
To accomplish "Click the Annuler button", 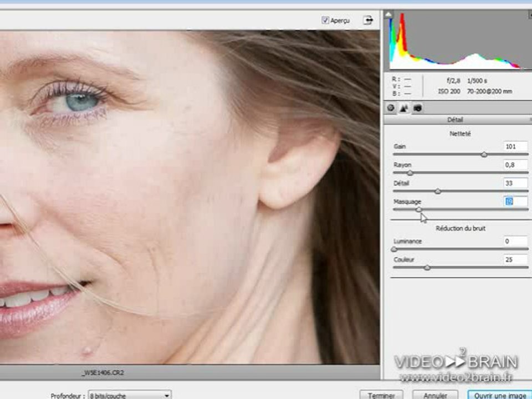I will pos(436,395).
